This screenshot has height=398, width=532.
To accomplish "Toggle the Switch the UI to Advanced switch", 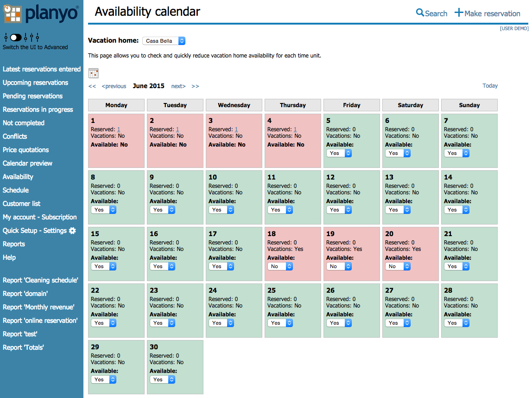I will (16, 38).
